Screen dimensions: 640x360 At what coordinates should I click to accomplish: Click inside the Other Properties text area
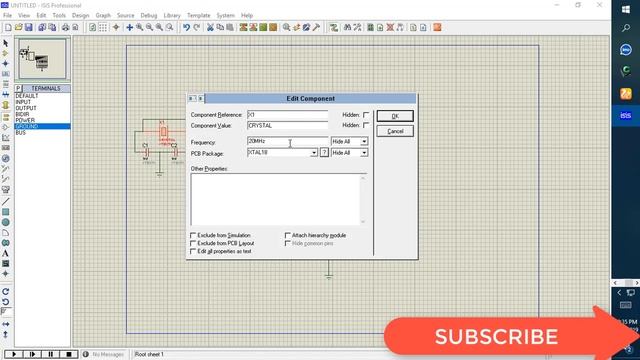pyautogui.click(x=276, y=199)
